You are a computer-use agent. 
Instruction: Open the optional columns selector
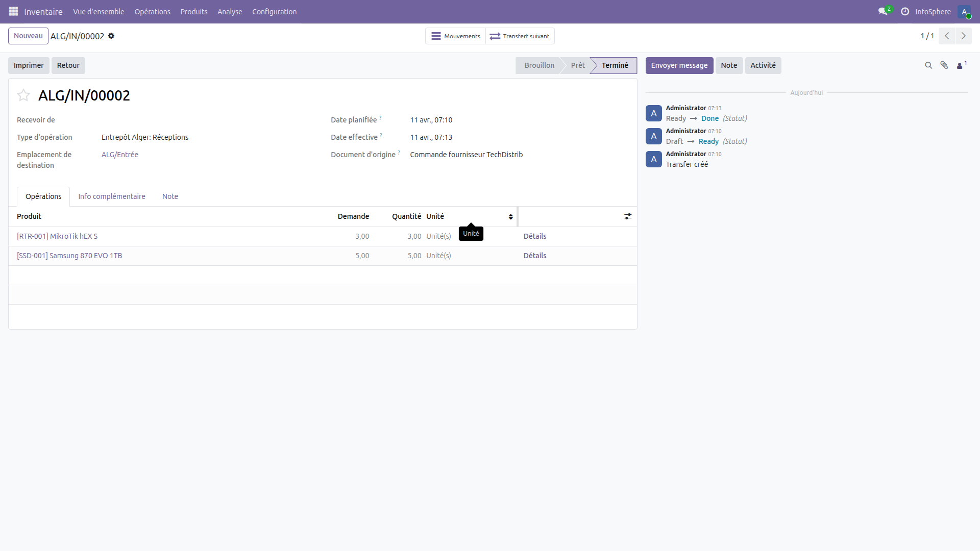pyautogui.click(x=628, y=216)
